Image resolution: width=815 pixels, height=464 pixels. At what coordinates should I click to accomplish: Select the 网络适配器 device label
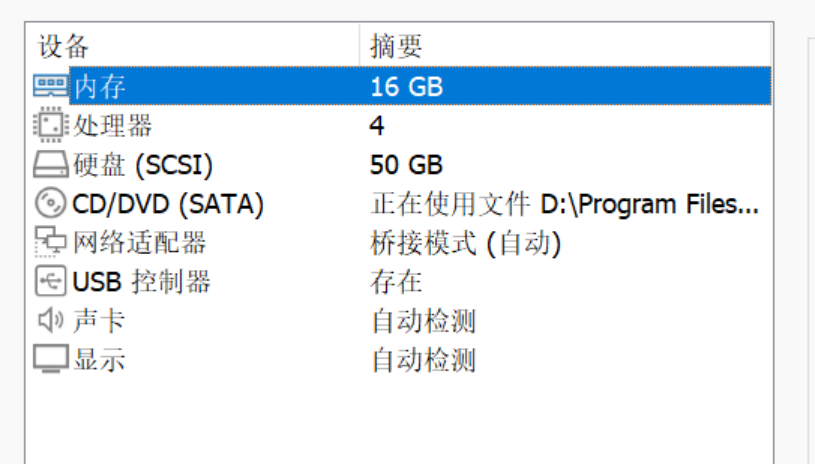point(139,242)
